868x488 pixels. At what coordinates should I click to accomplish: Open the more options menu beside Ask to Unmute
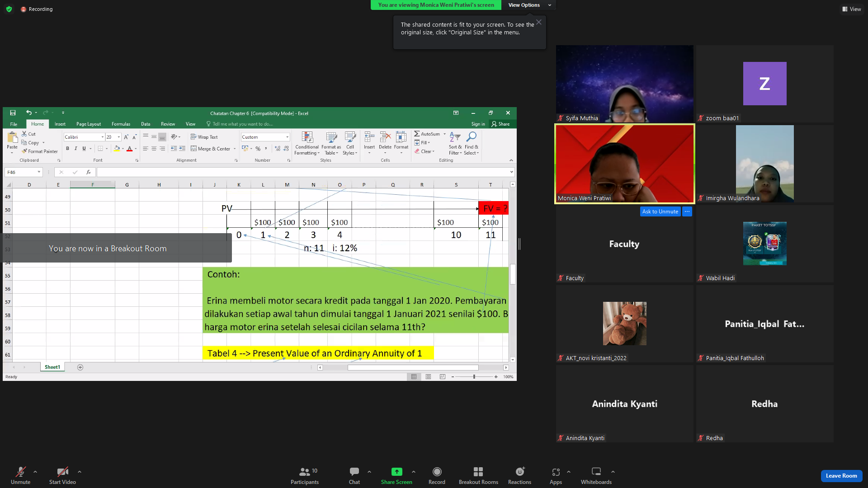(x=687, y=211)
